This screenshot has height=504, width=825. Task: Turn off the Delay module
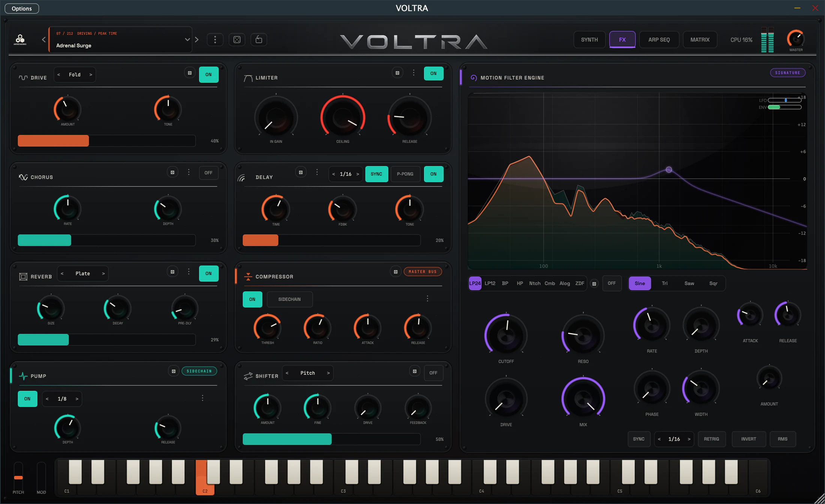click(433, 174)
